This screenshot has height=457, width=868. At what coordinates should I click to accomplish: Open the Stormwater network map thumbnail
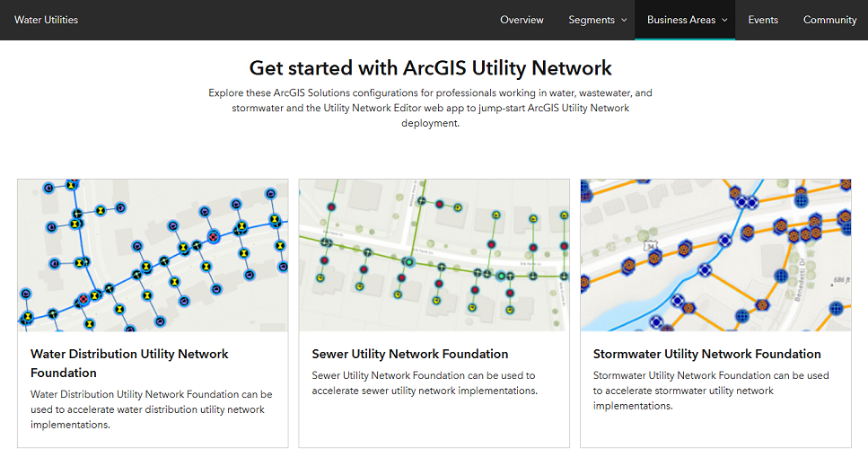click(715, 255)
